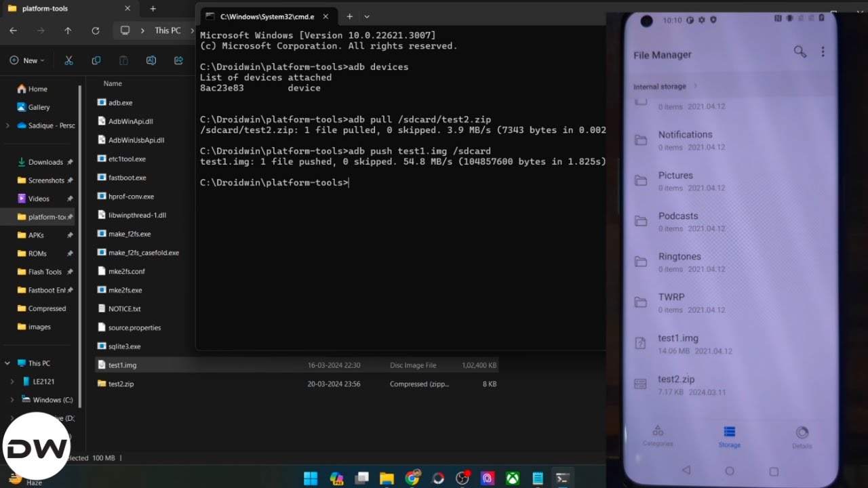Sort files by the Name column header

[113, 83]
